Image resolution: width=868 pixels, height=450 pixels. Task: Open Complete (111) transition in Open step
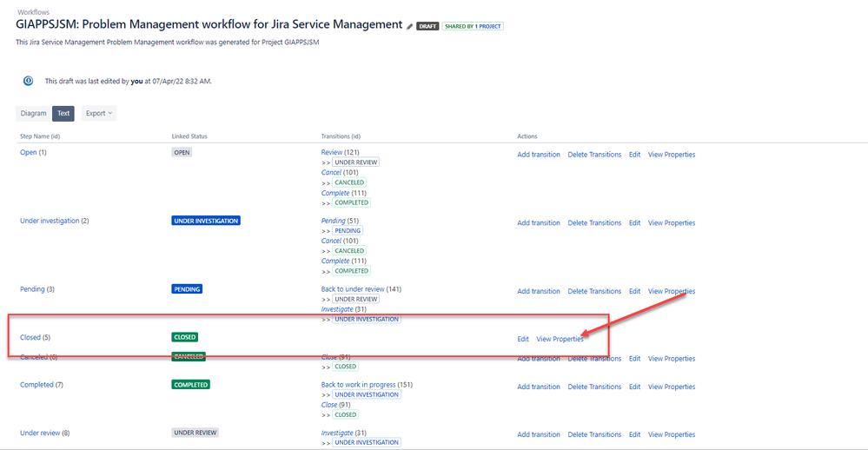click(x=335, y=193)
